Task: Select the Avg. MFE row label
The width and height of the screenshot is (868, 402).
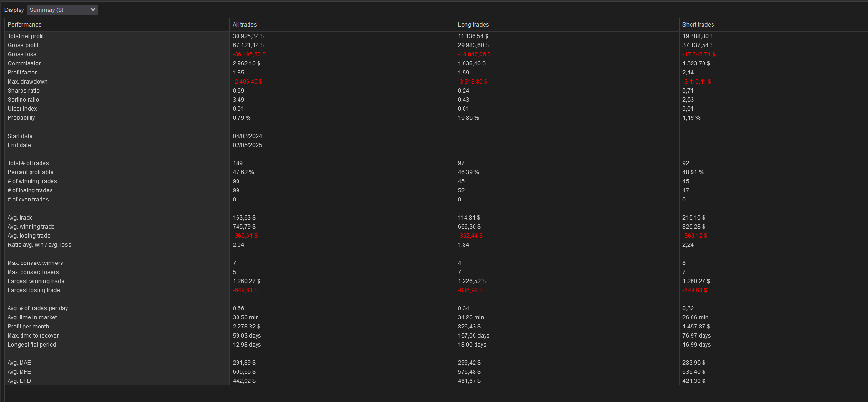Action: pyautogui.click(x=19, y=372)
